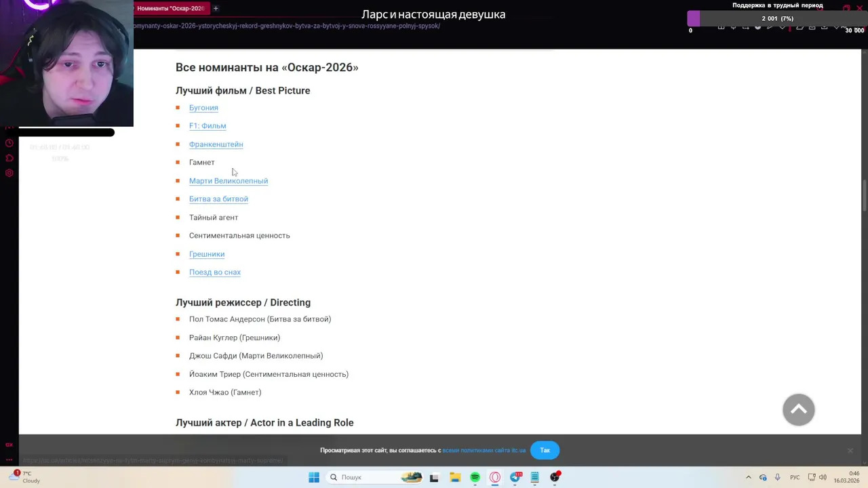Switch to the Opera browser taskbar icon
The width and height of the screenshot is (868, 488).
pyautogui.click(x=495, y=477)
